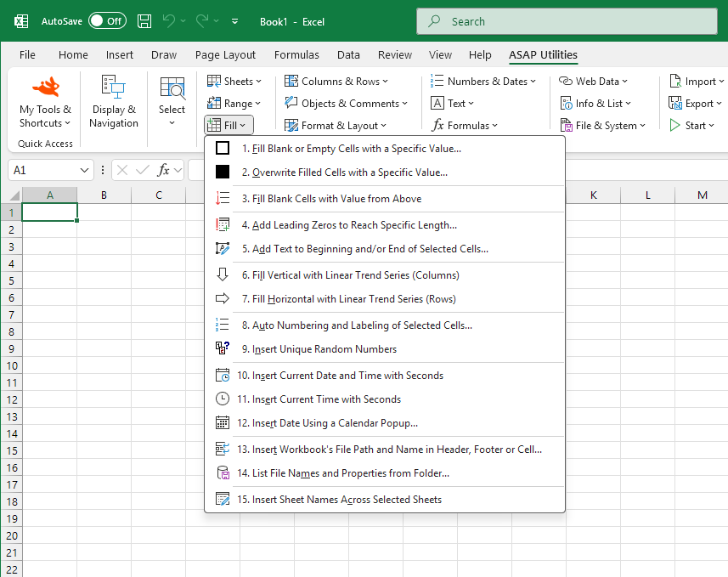Screen dimensions: 728x577
Task: Open the Customize Quick Access Toolbar dropdown
Action: (235, 21)
